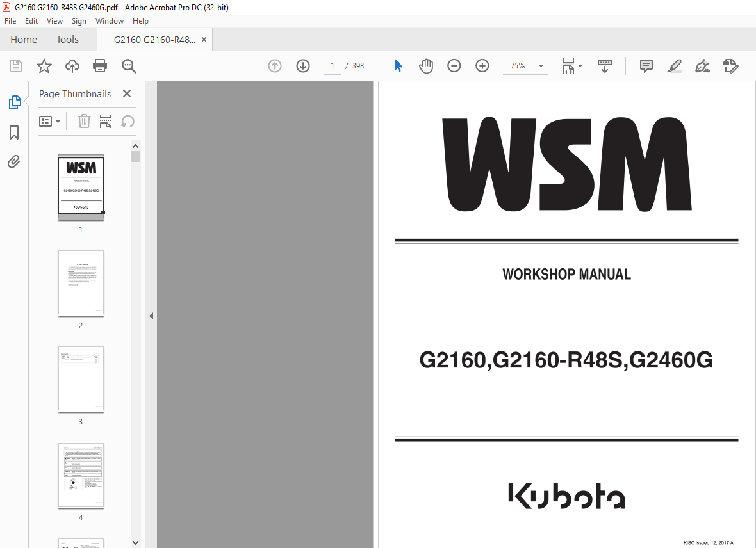Expand fit page options dropdown arrow
The width and height of the screenshot is (756, 548).
[x=580, y=66]
